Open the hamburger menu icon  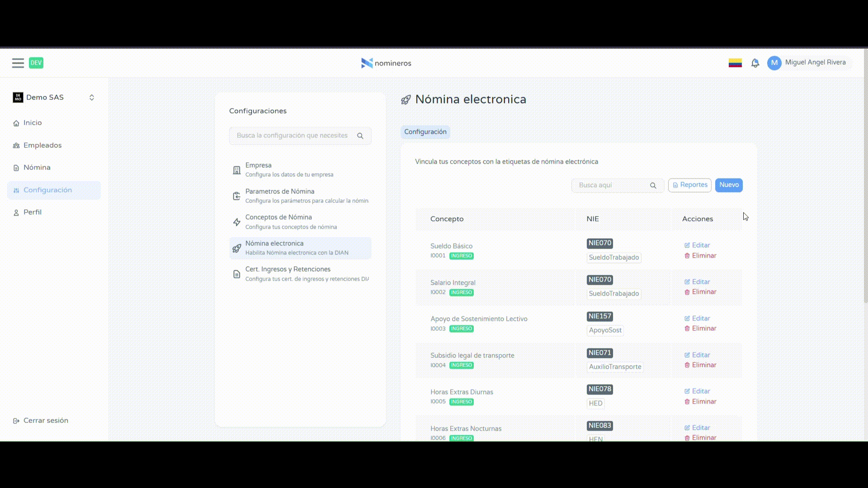18,63
